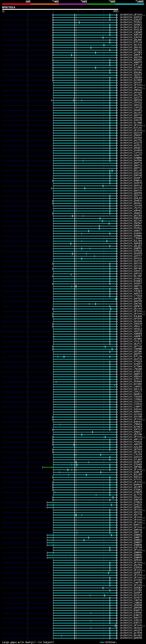View subject UniRef100_Q8GTD9
The height and width of the screenshot is (644, 146).
pyautogui.click(x=131, y=58)
